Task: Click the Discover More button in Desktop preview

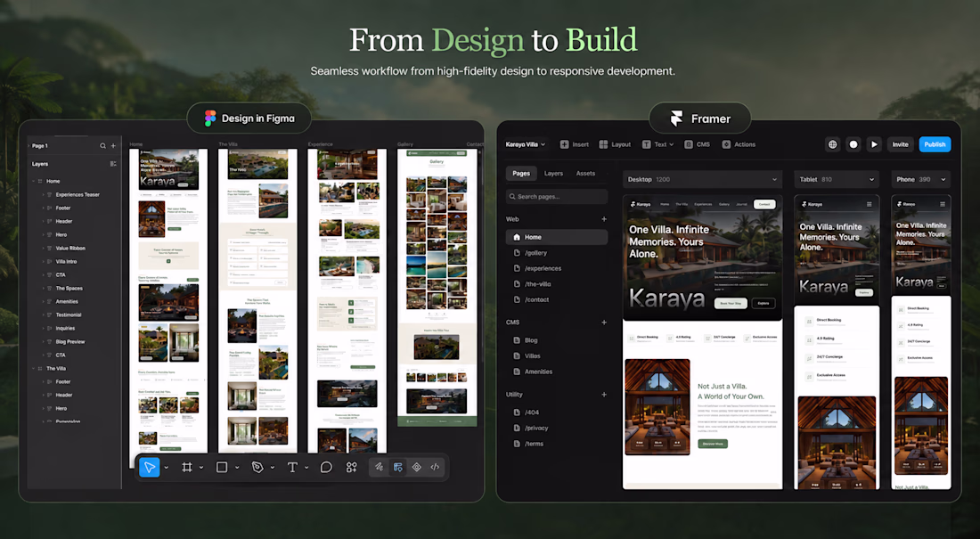Action: [x=713, y=444]
